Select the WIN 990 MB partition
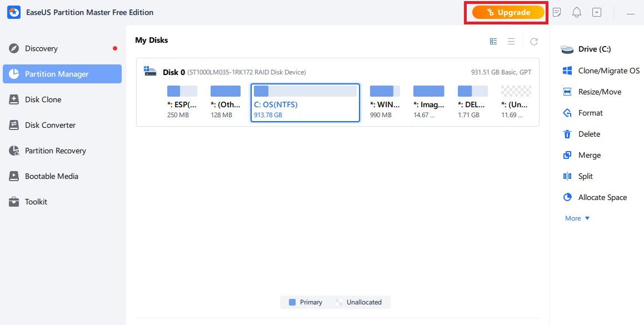 coord(385,102)
